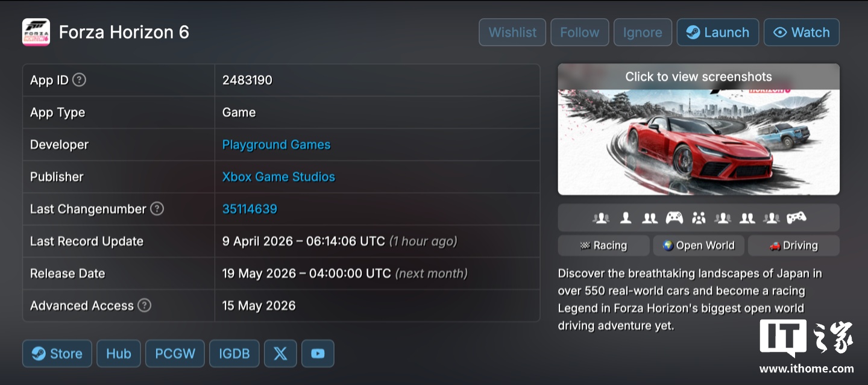Viewport: 868px width, 385px height.
Task: Click the Xbox controller support icon
Action: pos(674,218)
